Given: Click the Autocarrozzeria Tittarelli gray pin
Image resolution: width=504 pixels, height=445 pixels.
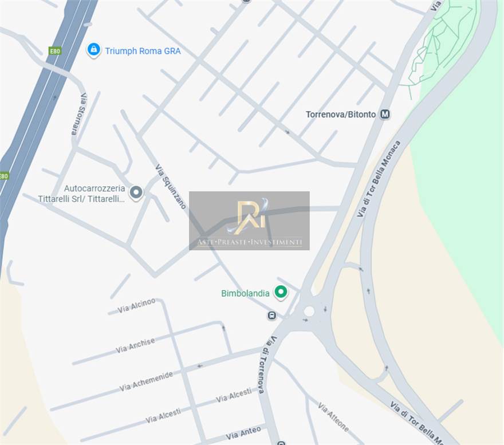Looking at the screenshot, I should [x=136, y=193].
